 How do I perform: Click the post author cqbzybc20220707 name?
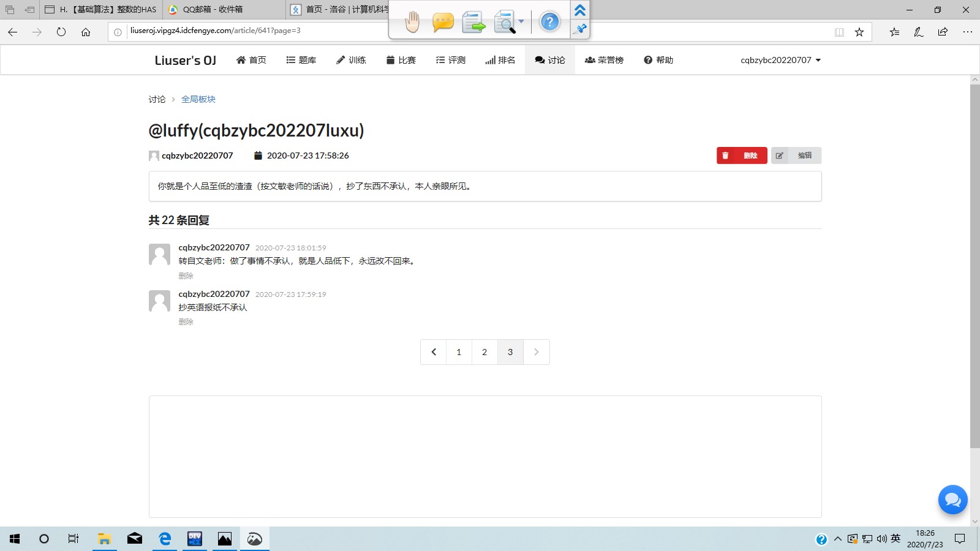[x=197, y=156]
